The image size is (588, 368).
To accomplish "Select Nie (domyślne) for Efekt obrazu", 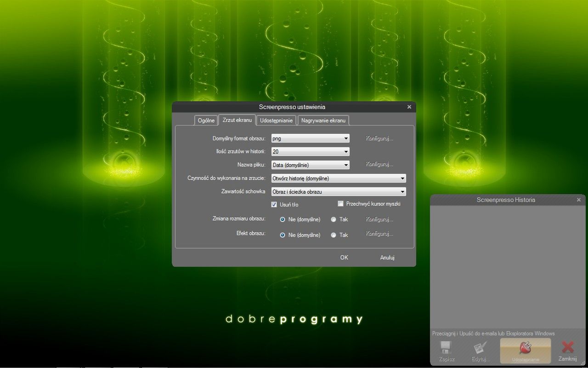I will tap(283, 235).
